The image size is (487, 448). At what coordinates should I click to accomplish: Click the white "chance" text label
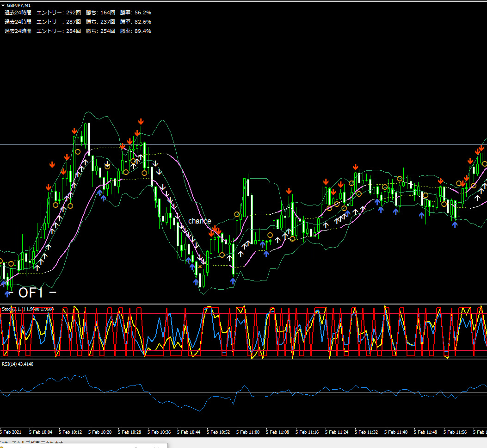pyautogui.click(x=199, y=221)
